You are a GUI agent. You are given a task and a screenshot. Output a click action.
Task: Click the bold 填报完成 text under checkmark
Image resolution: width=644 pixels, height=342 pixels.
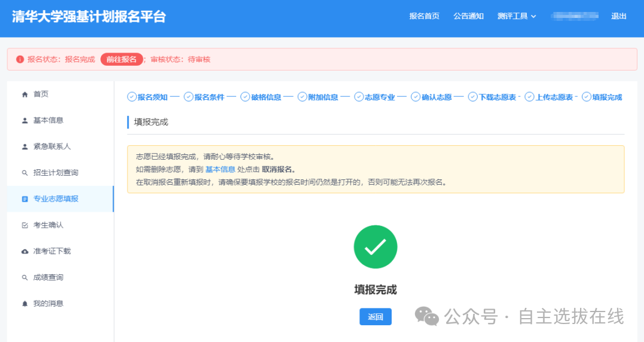(x=376, y=290)
